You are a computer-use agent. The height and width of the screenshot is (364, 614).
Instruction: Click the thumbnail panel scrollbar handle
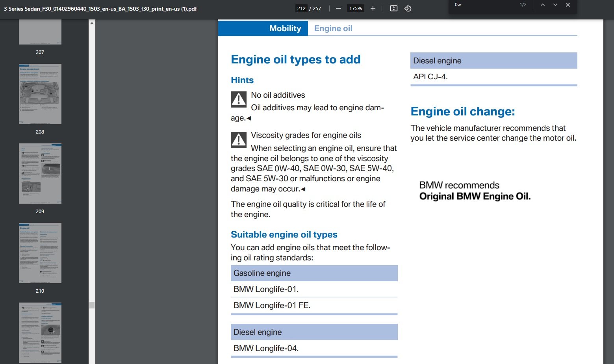point(92,305)
